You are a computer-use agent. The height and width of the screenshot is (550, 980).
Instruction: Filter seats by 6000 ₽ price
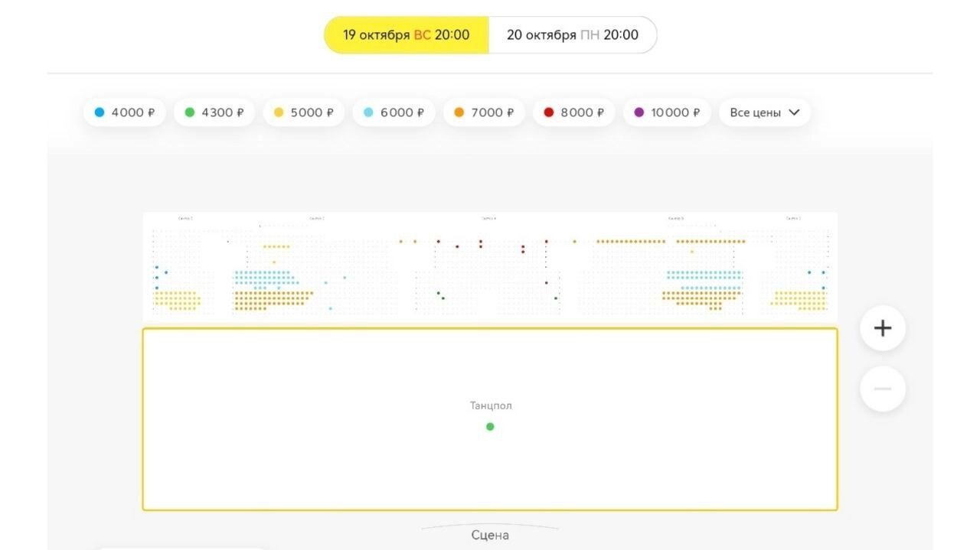coord(394,112)
